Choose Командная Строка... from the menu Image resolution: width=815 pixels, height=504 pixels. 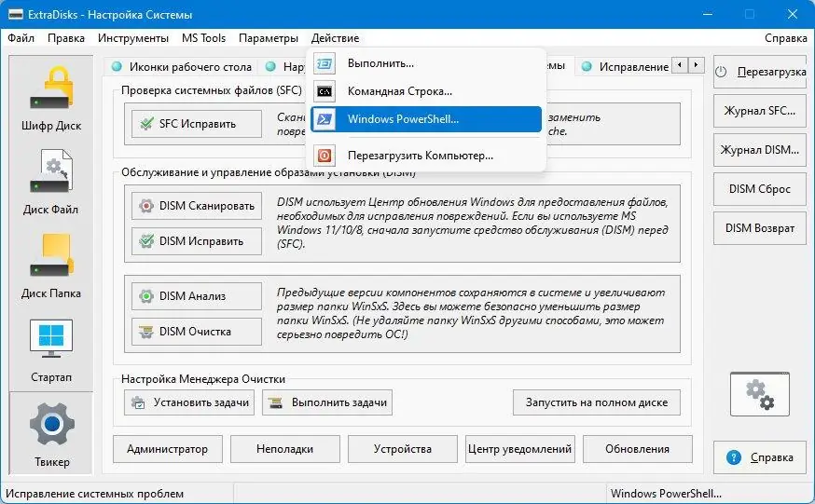click(426, 91)
